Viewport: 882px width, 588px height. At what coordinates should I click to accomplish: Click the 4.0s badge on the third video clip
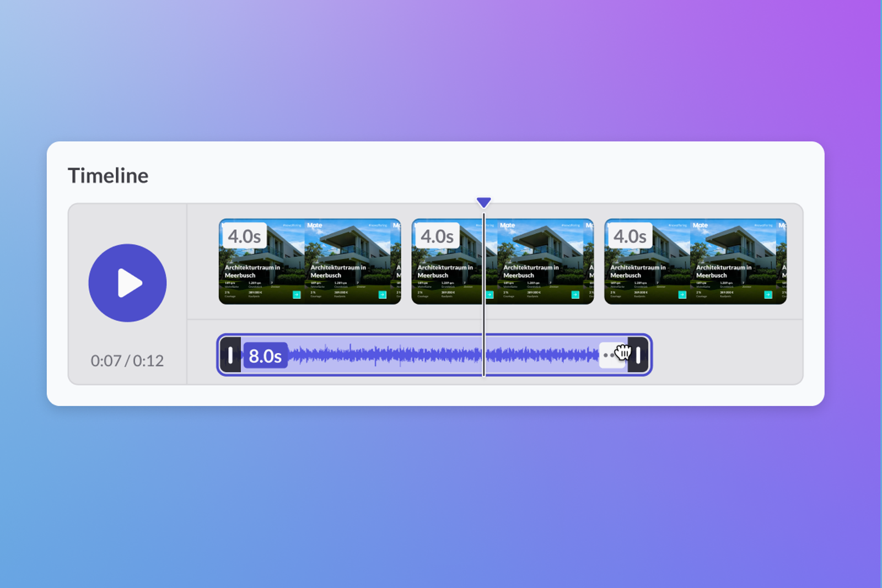630,236
